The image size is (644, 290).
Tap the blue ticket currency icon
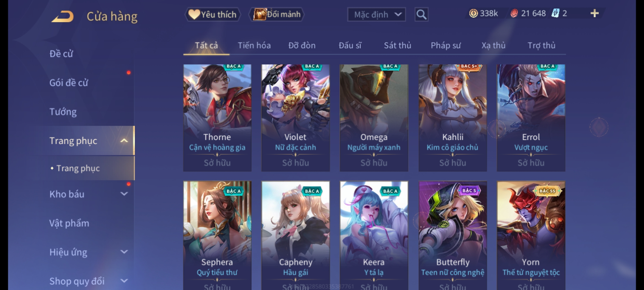click(555, 13)
